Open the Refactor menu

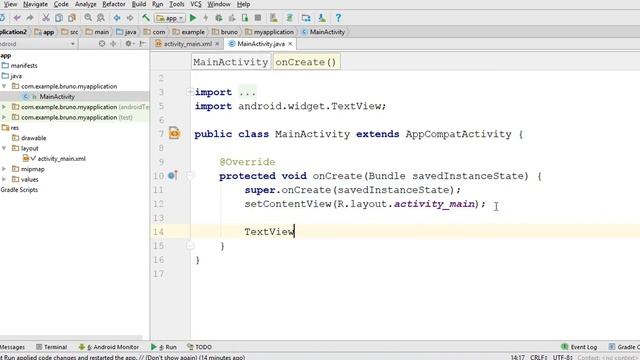tap(114, 4)
